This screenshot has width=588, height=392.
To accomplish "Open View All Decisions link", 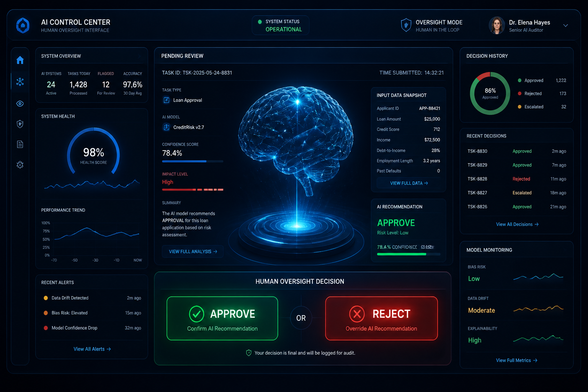I will tap(517, 224).
